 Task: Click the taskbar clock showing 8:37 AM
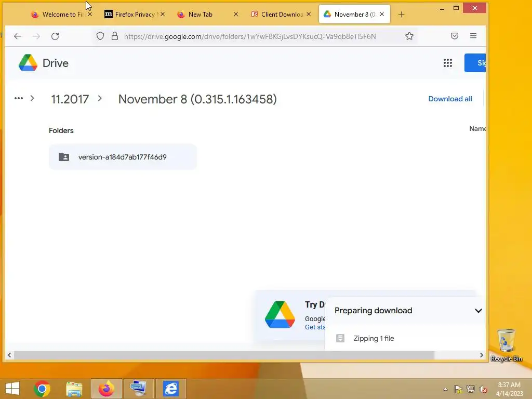(x=509, y=389)
